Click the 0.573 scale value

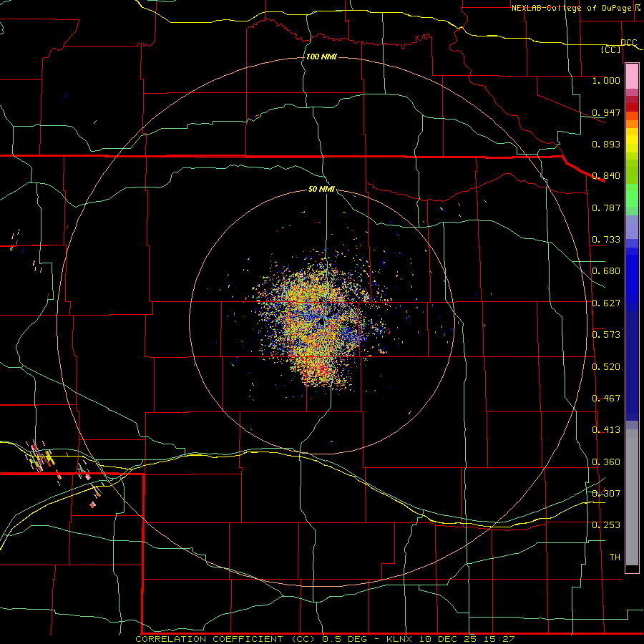606,335
